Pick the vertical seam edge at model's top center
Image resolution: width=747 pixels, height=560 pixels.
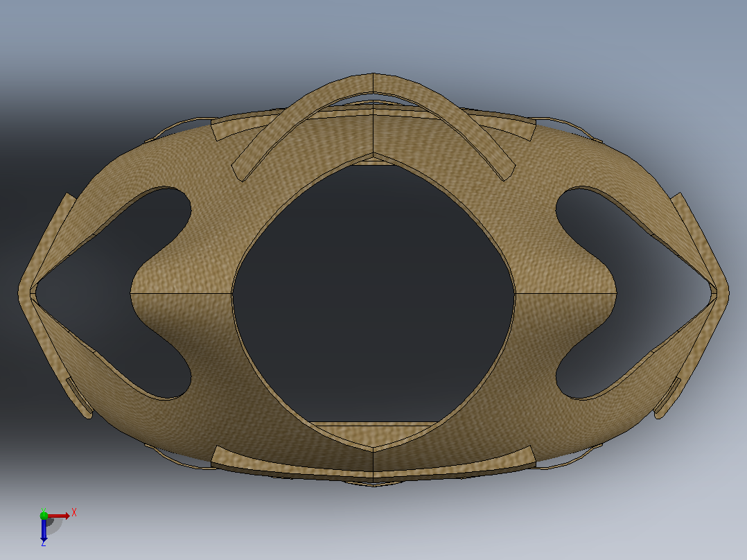coord(373,114)
